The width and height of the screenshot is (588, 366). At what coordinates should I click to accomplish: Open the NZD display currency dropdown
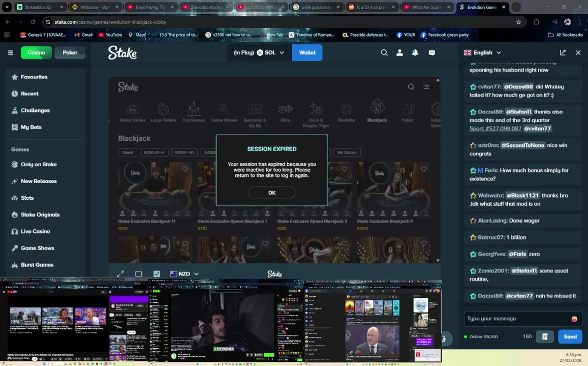[x=184, y=274]
